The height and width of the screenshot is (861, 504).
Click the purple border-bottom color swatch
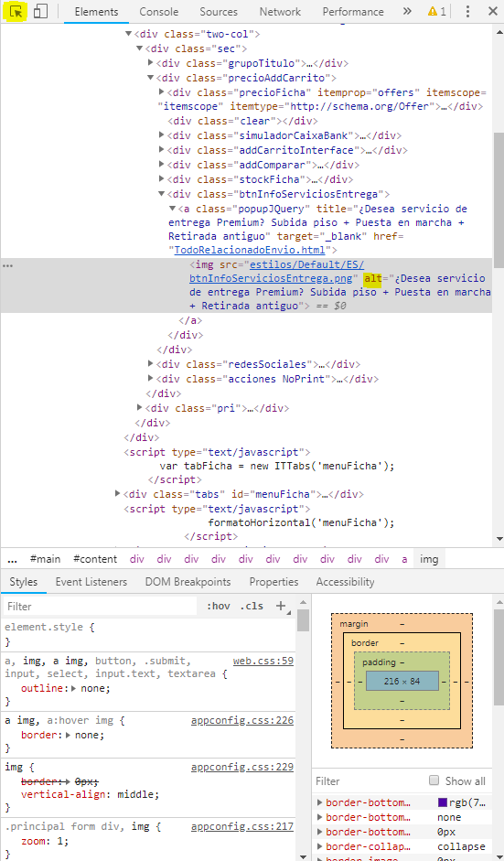pyautogui.click(x=443, y=802)
